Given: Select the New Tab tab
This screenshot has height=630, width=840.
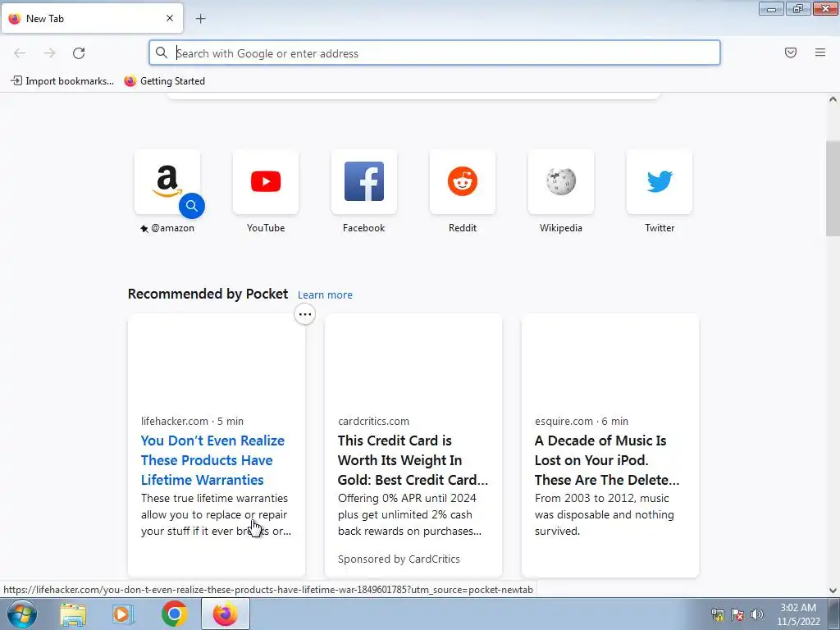Looking at the screenshot, I should (x=92, y=18).
